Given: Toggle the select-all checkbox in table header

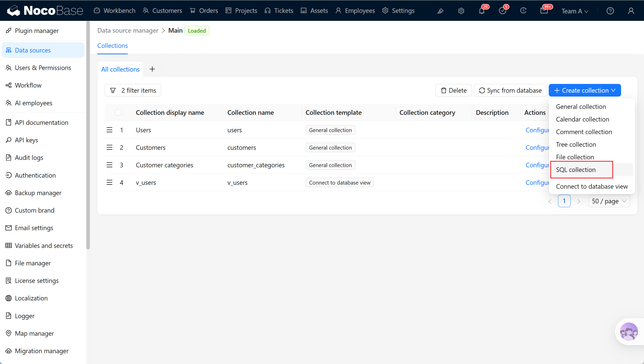Looking at the screenshot, I should pos(118,112).
